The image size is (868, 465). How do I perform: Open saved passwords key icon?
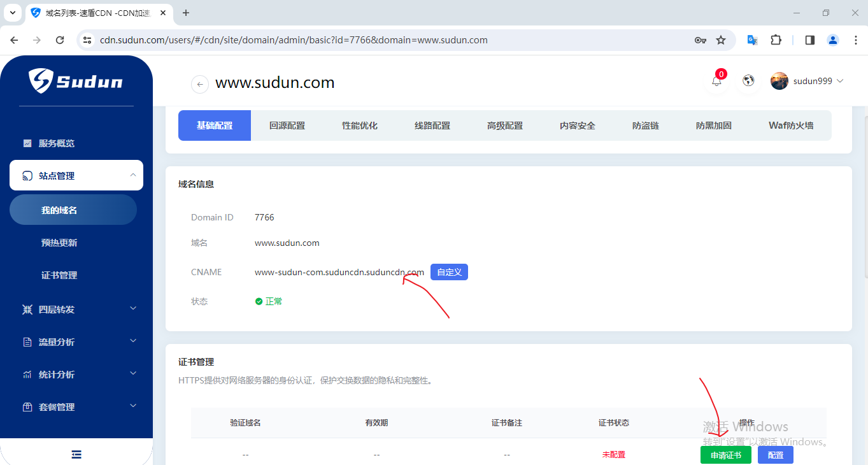[700, 40]
